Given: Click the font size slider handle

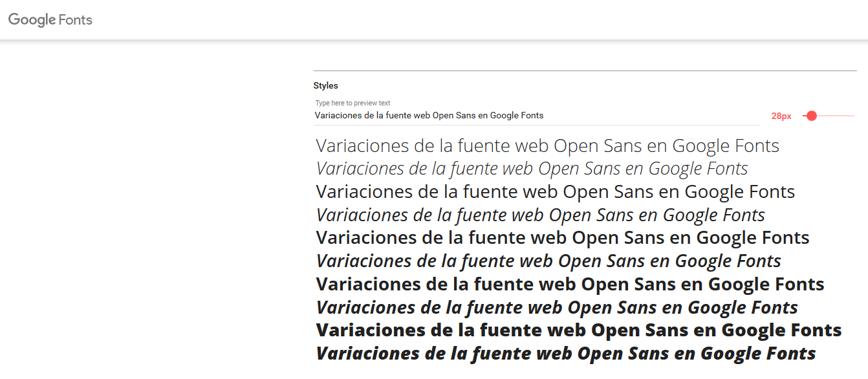Looking at the screenshot, I should tap(812, 116).
